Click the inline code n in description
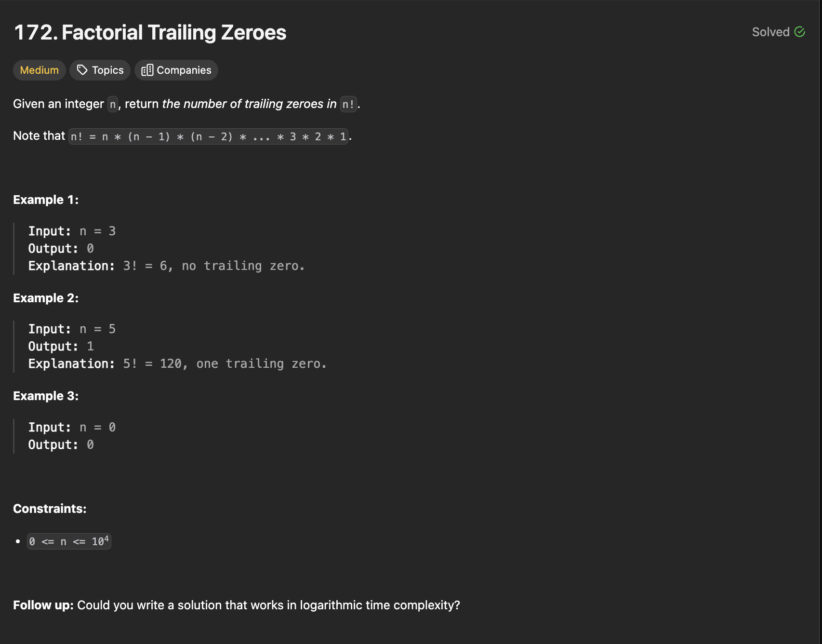822x644 pixels. [x=113, y=104]
